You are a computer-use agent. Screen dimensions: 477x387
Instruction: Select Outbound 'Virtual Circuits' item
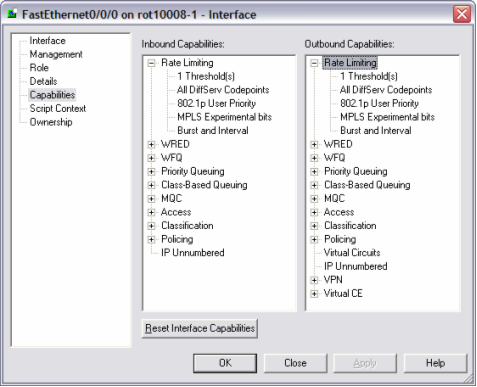352,253
